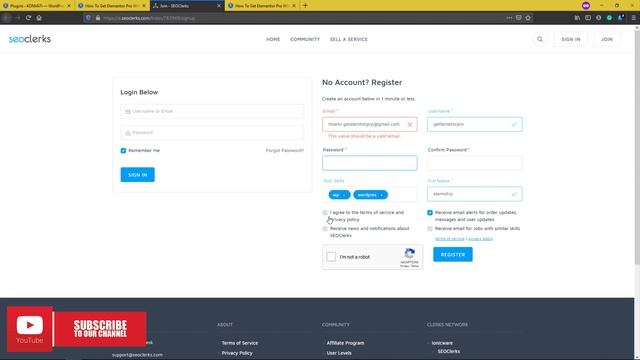The width and height of the screenshot is (640, 360).
Task: Close the Join - SEOClerks tab
Action: coord(219,6)
